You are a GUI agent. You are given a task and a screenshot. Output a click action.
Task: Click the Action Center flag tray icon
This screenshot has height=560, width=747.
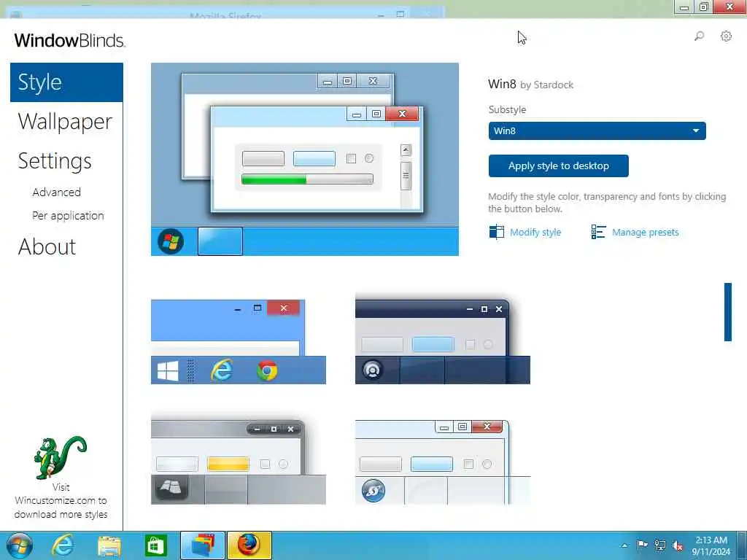[x=642, y=545]
